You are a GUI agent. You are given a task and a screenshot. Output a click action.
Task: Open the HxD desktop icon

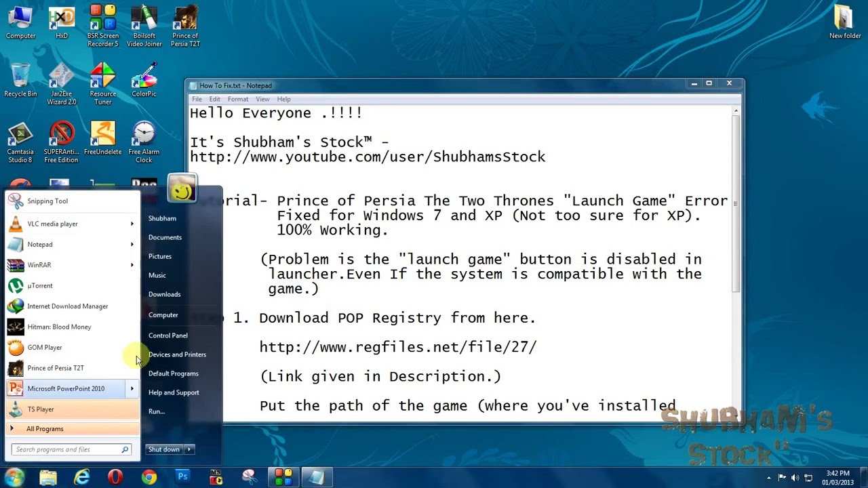tap(62, 23)
